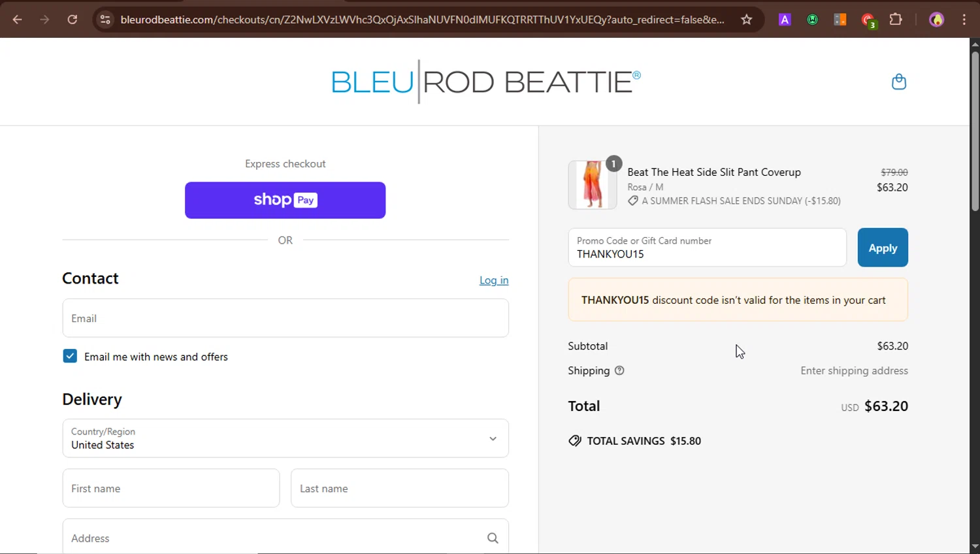This screenshot has height=554, width=980.
Task: Apply the promo code
Action: [x=883, y=248]
